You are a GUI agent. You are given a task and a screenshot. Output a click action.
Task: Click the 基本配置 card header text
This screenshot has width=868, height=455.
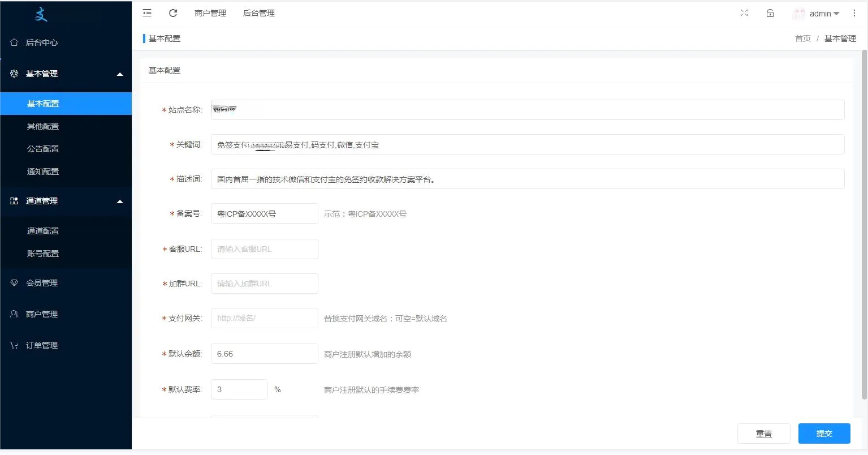click(x=165, y=70)
